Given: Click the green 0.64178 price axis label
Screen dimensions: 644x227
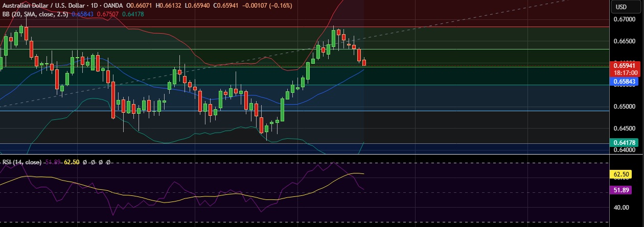Looking at the screenshot, I should coord(624,142).
